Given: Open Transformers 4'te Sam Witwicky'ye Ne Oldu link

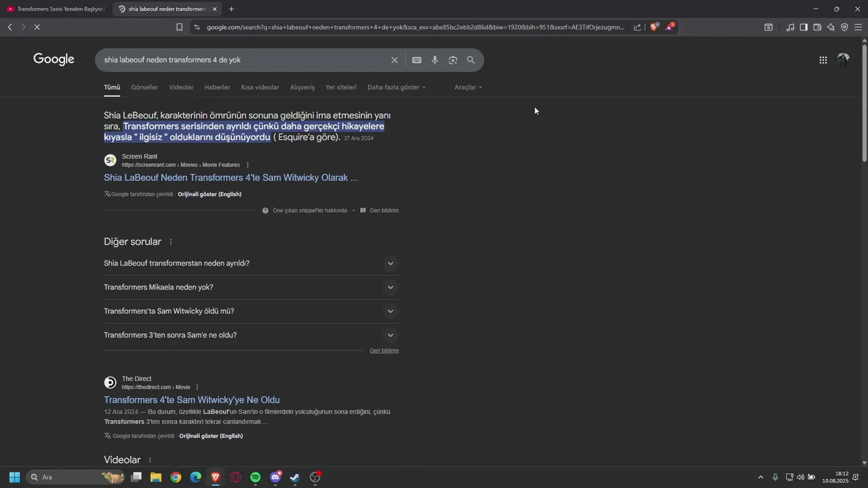Looking at the screenshot, I should click(192, 400).
